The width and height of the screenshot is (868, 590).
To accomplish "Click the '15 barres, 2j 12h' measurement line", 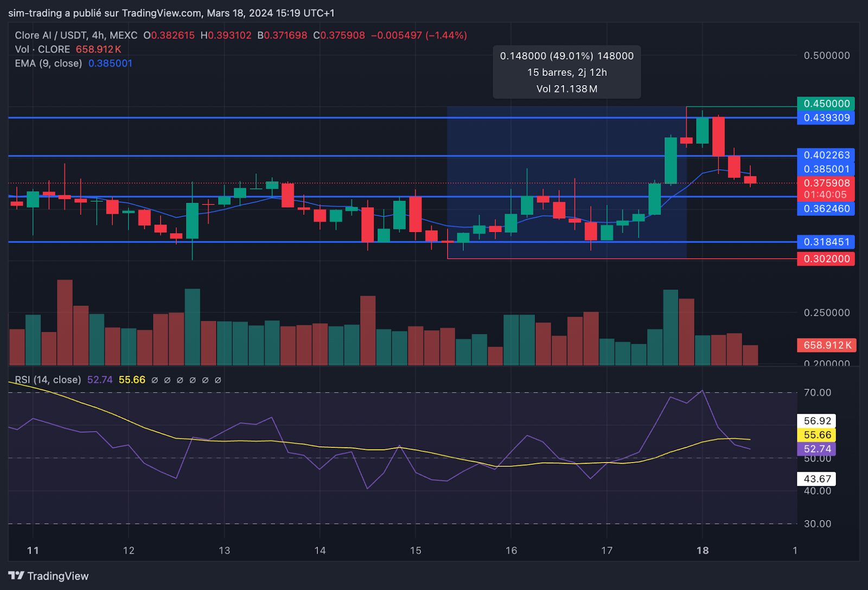I will (567, 72).
